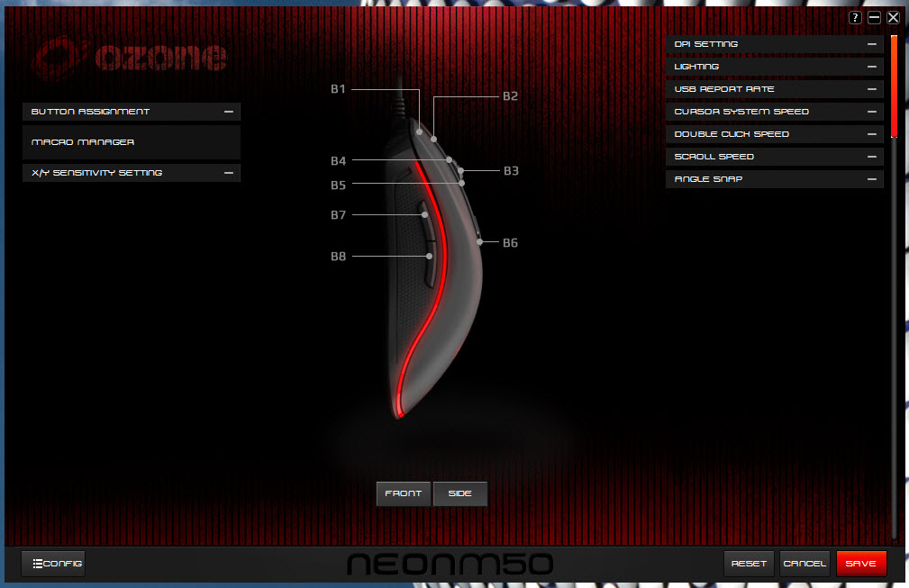Select the B6 button label

click(510, 243)
